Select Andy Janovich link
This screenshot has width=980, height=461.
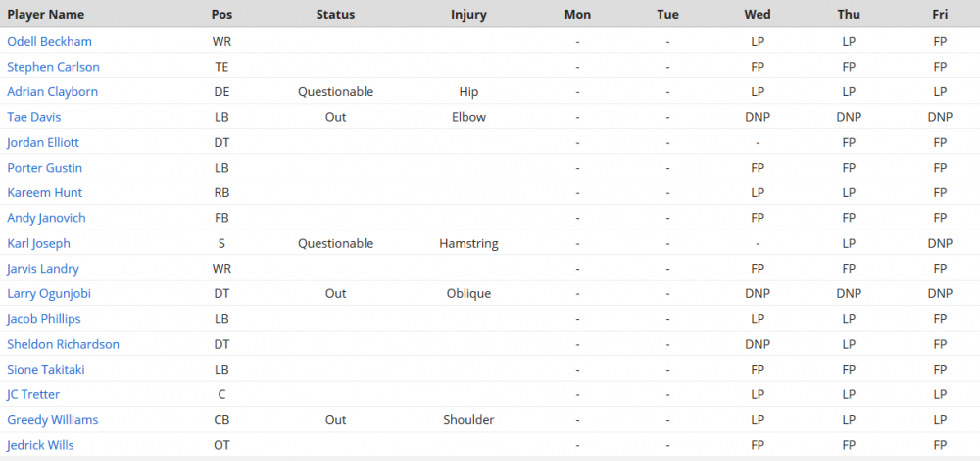[x=46, y=218]
